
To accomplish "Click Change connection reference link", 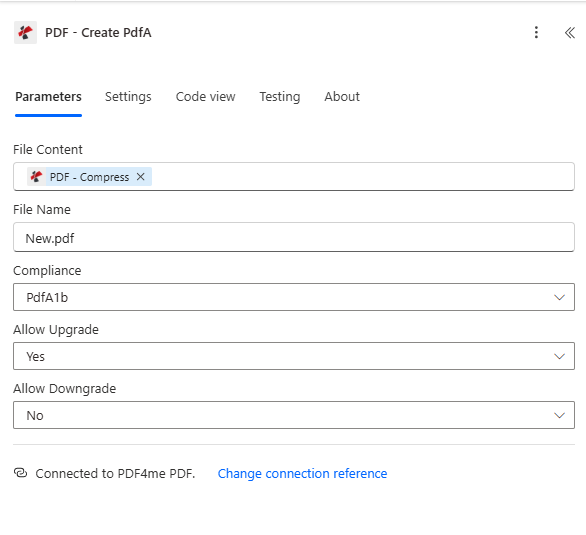I will tap(302, 473).
